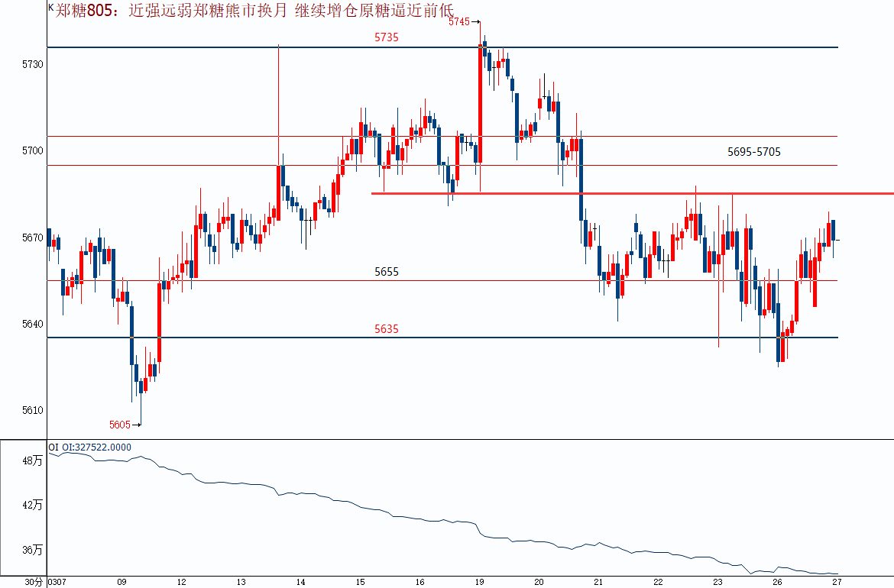Click the 5745 high price arrow marker
Viewport: 894px width, 588px height.
click(x=463, y=22)
